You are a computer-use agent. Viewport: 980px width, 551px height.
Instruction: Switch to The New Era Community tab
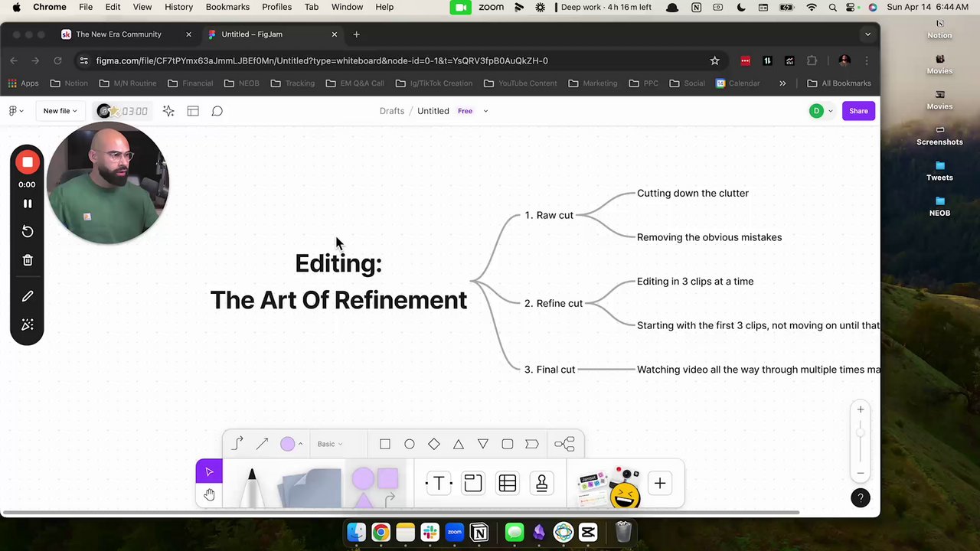pyautogui.click(x=119, y=34)
